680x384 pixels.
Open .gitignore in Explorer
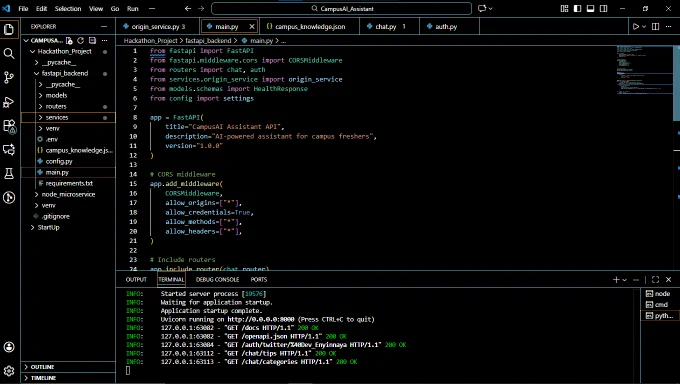(56, 217)
